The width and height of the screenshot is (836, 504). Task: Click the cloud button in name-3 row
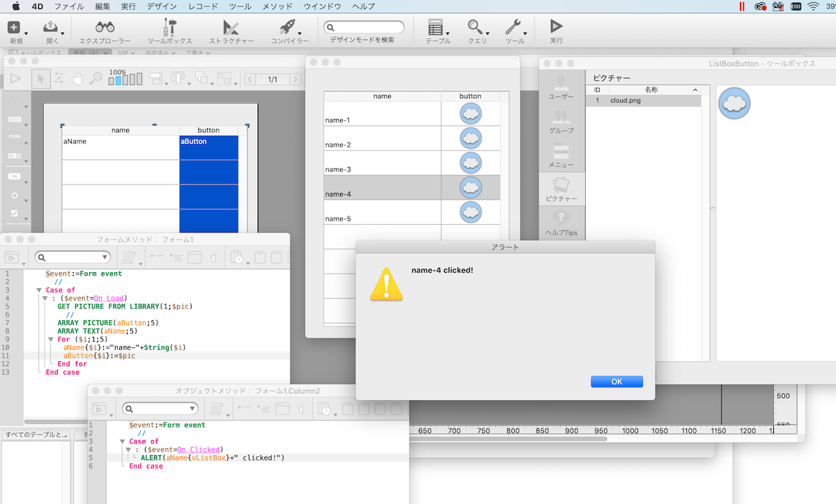click(471, 163)
